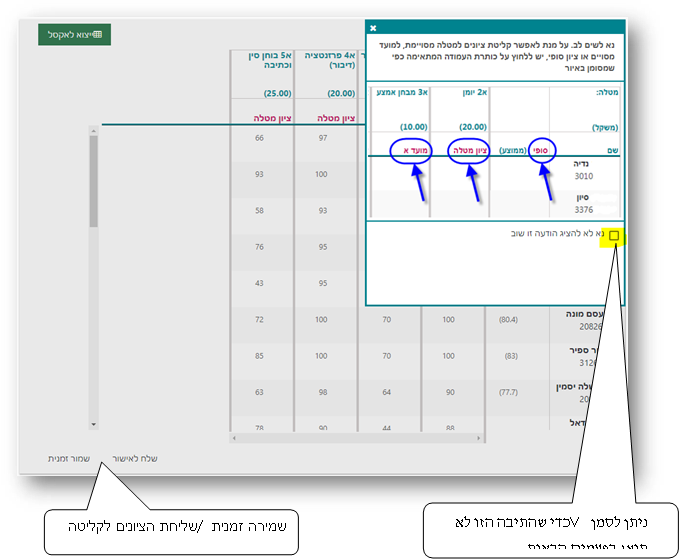Click 'שמור זמנית' to save temporarily
The width and height of the screenshot is (680, 560).
pos(69,459)
